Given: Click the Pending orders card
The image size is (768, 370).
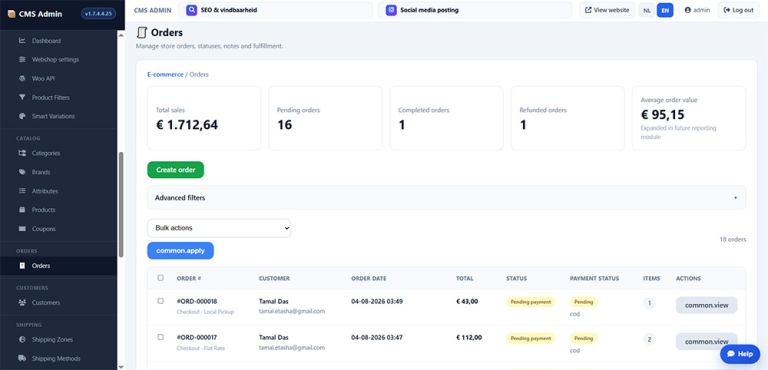Looking at the screenshot, I should [325, 118].
